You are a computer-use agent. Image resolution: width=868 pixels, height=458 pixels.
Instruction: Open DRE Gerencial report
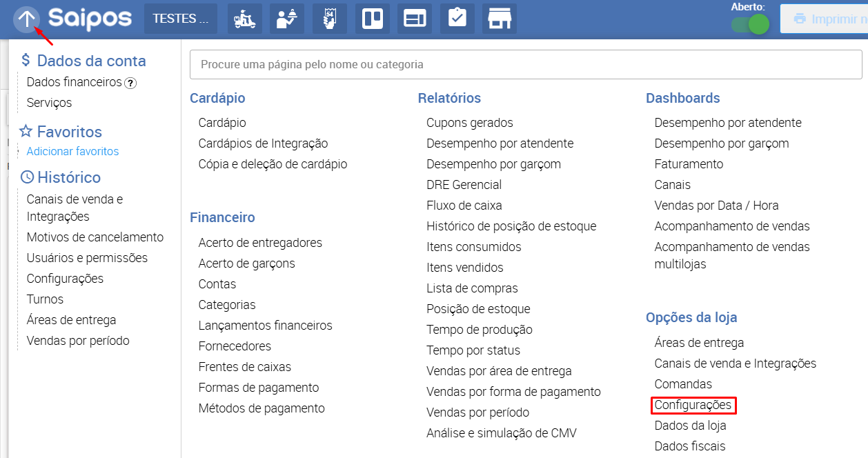tap(464, 185)
